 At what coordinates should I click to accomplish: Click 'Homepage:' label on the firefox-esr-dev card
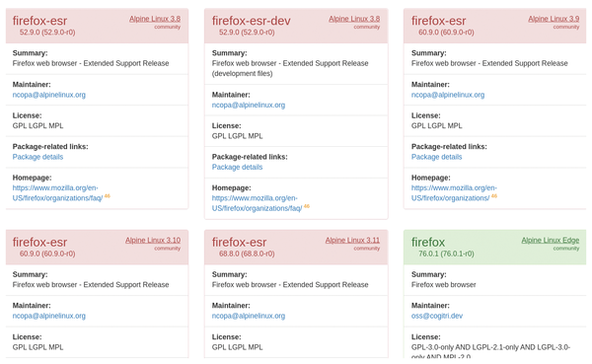[x=231, y=188]
